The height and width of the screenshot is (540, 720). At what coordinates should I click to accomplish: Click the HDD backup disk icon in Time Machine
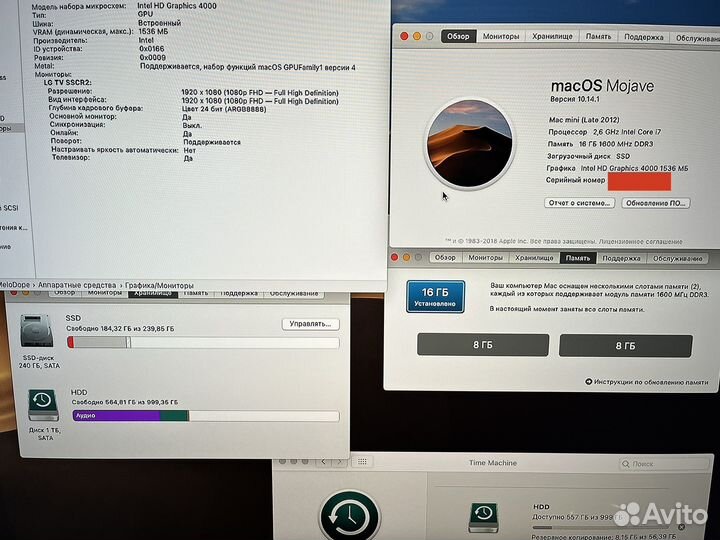coord(484,518)
